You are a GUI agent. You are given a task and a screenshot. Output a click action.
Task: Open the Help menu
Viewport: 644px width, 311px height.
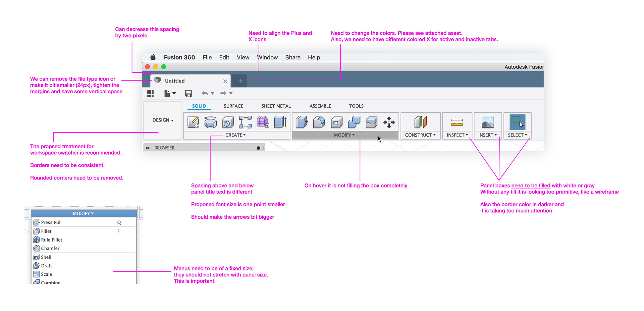[x=314, y=57]
